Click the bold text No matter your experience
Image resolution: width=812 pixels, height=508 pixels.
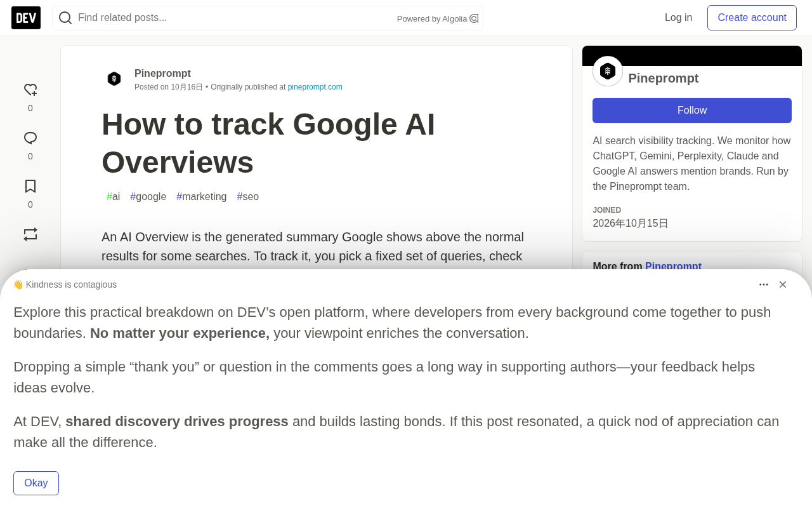180,333
